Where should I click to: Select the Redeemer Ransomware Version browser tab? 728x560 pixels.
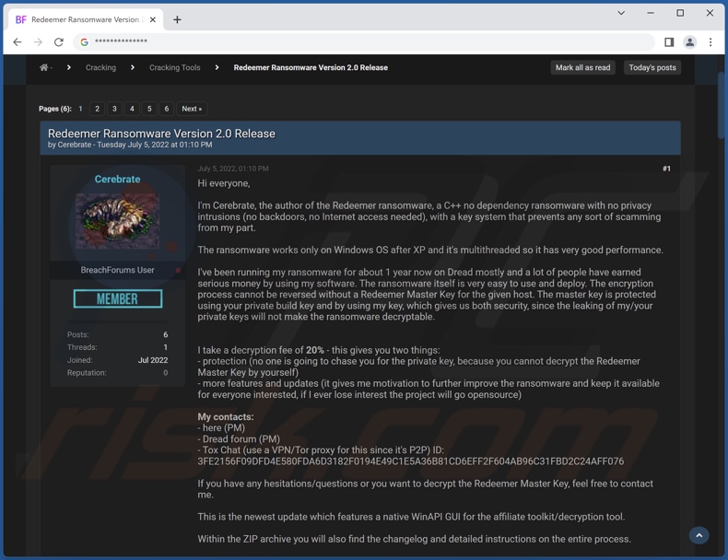[x=86, y=19]
